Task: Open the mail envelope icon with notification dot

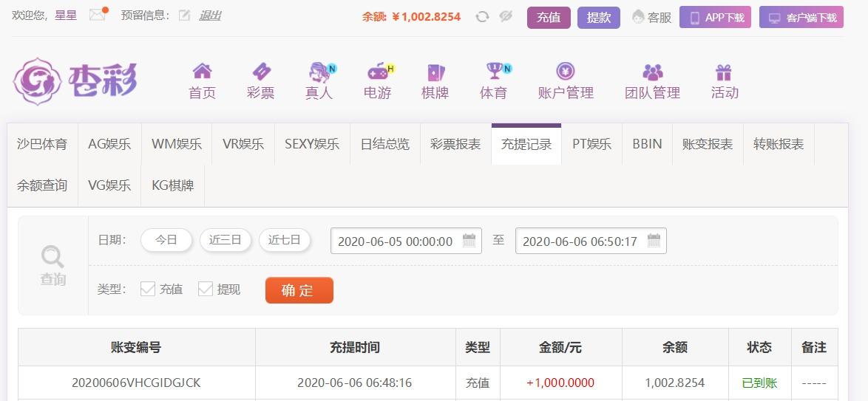Action: point(98,14)
